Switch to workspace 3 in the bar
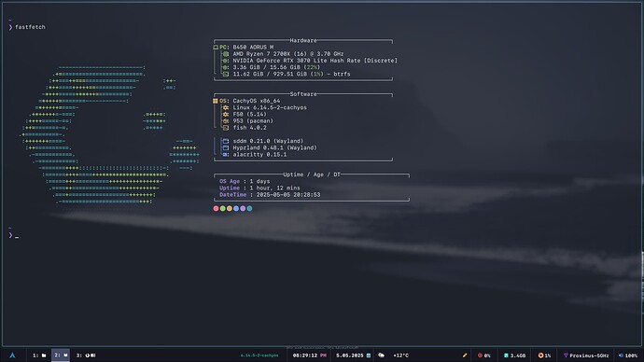644x362 pixels. coord(86,355)
